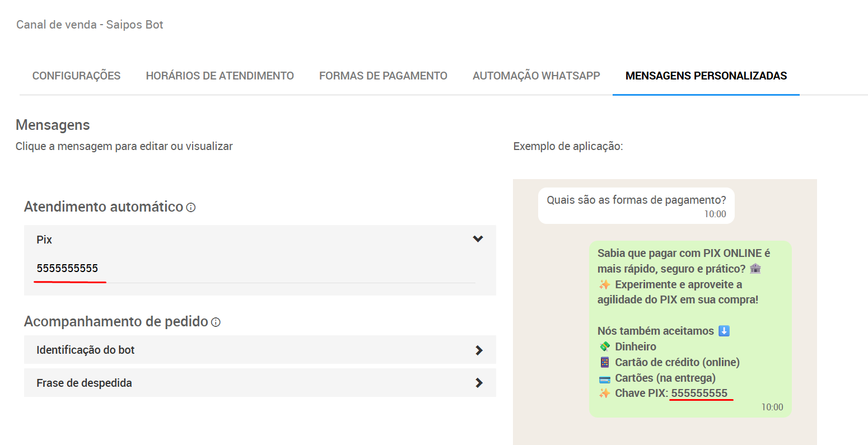Open the Automação WhatsApp tab
This screenshot has width=868, height=445.
pyautogui.click(x=536, y=76)
